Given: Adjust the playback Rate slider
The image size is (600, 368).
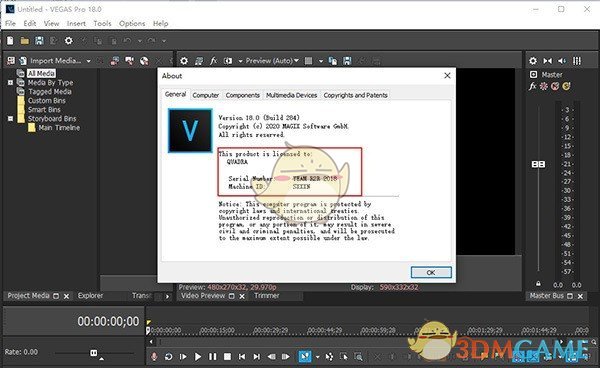Looking at the screenshot, I should pyautogui.click(x=94, y=353).
